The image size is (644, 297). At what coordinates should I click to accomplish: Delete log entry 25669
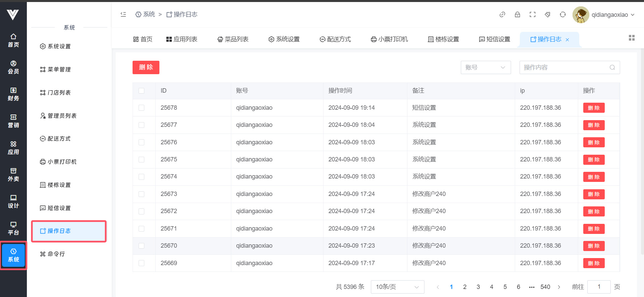[x=593, y=263]
